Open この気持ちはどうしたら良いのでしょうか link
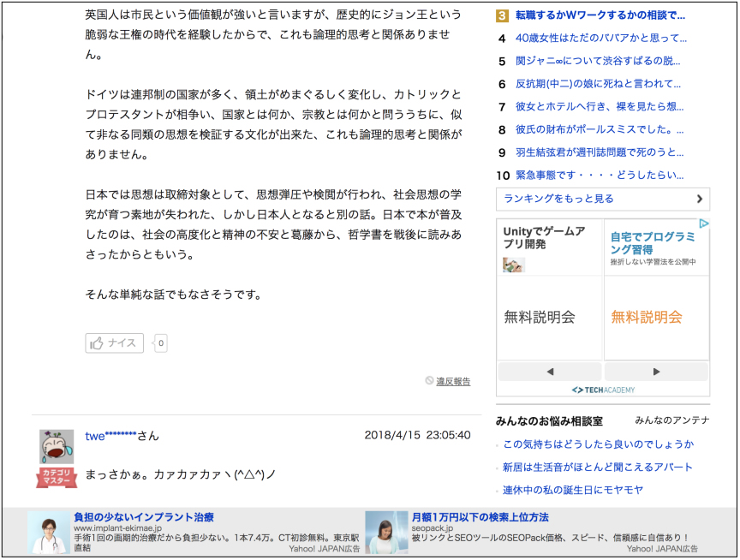This screenshot has width=740, height=560. [599, 444]
